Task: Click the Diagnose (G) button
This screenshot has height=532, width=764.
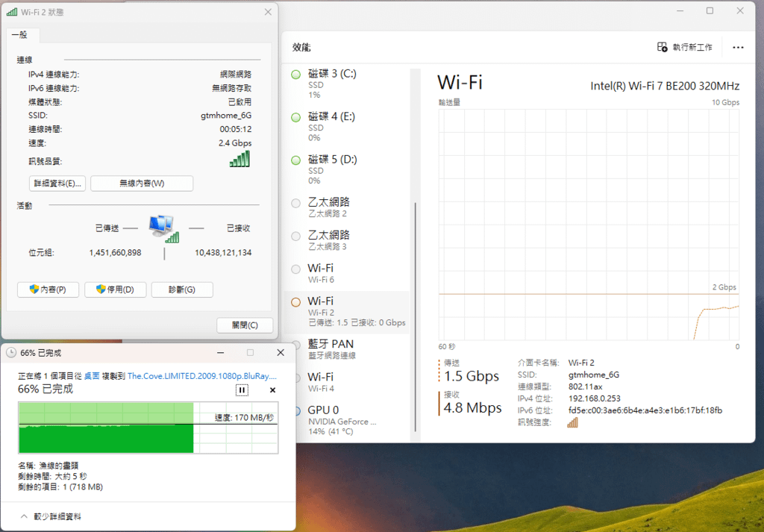Action: tap(182, 290)
